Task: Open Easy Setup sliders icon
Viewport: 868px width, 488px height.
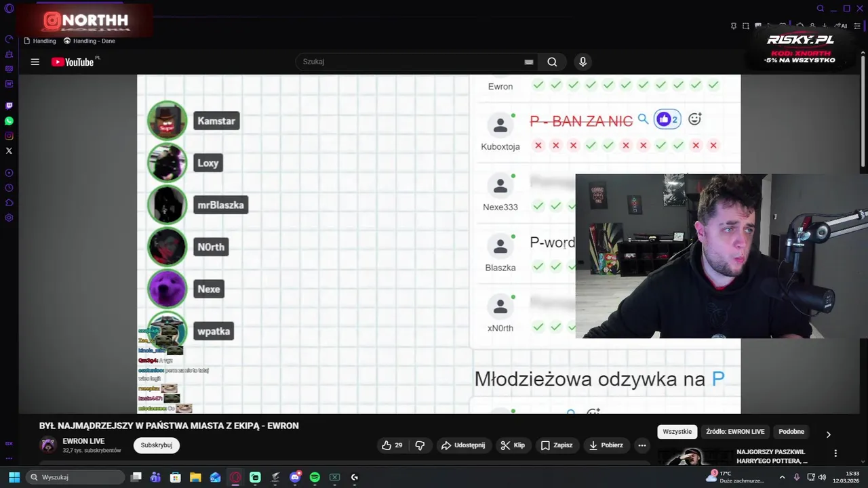Action: (x=857, y=26)
